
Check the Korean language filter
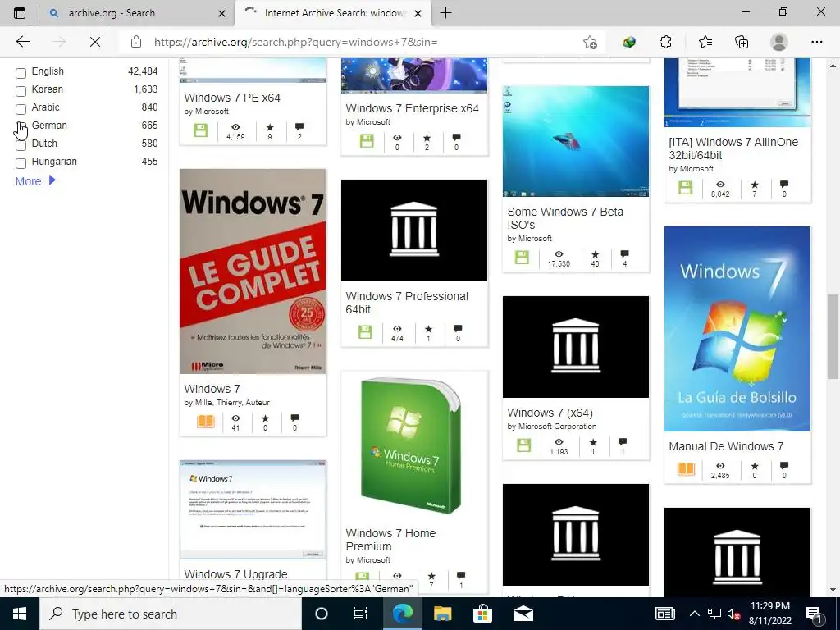(21, 91)
